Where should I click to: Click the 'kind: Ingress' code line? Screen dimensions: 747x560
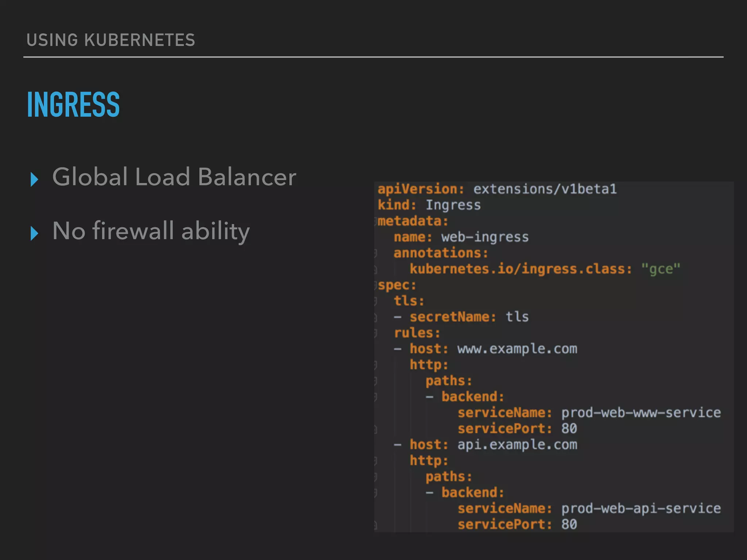429,205
